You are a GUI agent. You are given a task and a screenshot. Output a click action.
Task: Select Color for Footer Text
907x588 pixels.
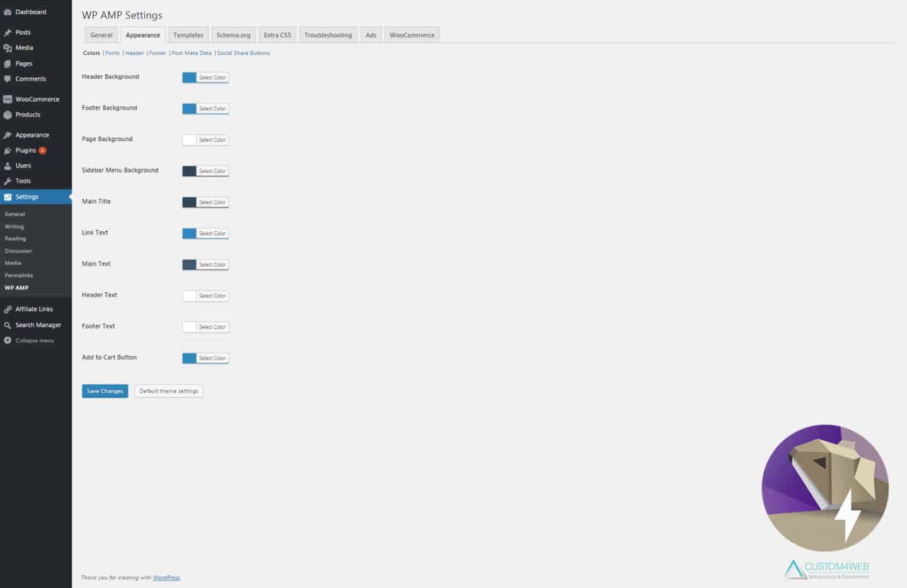(212, 327)
